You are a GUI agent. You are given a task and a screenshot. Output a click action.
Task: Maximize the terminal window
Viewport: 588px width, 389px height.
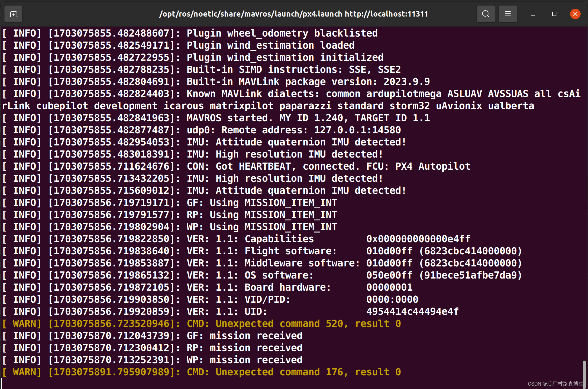[x=554, y=14]
